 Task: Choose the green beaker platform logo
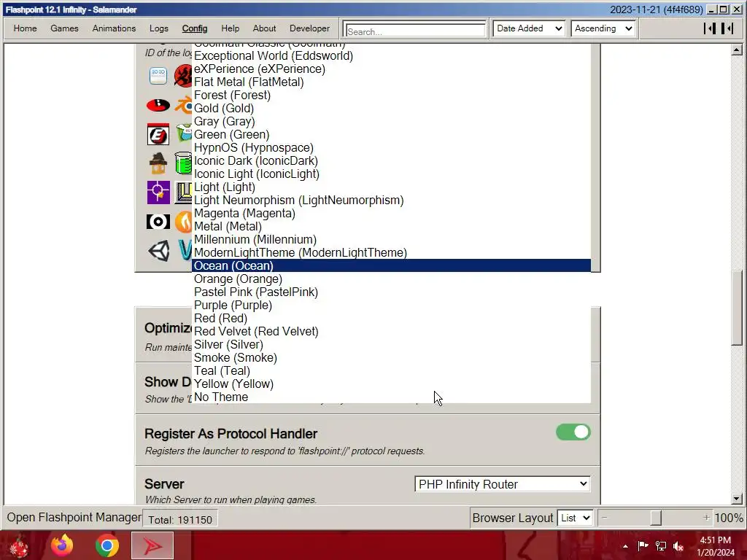183,163
